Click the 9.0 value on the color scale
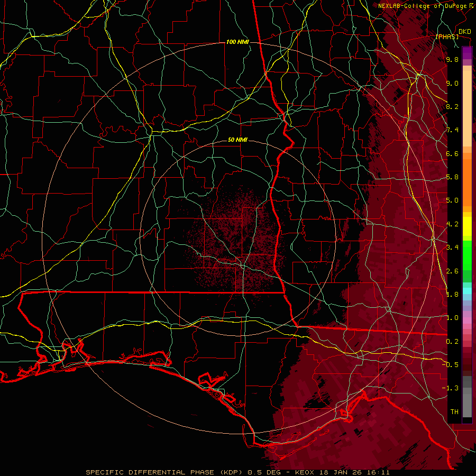 (452, 83)
